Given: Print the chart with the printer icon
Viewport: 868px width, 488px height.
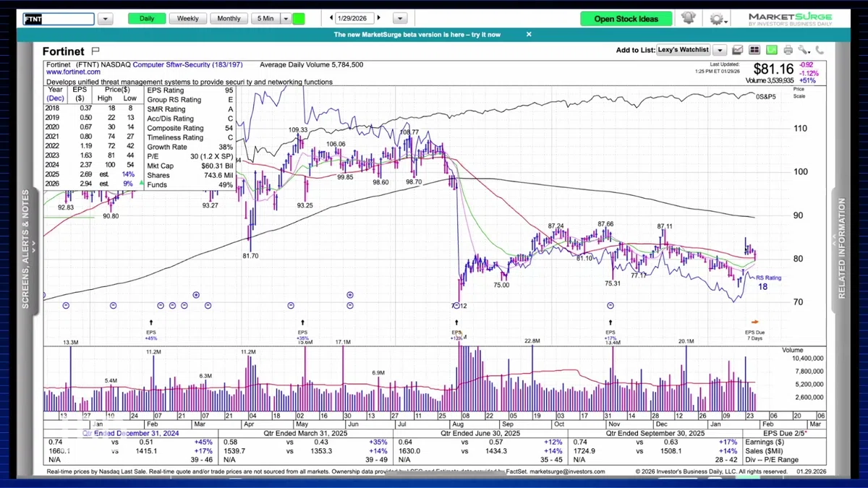Looking at the screenshot, I should pos(788,50).
